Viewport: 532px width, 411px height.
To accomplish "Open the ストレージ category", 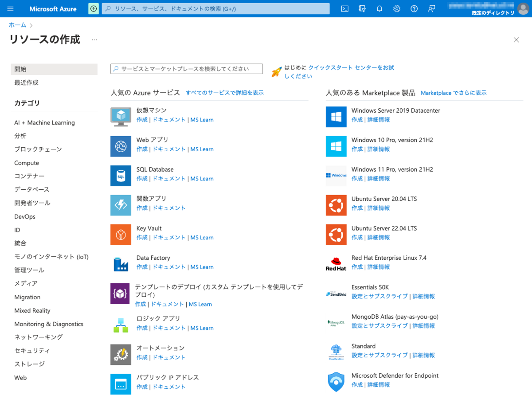I will [29, 364].
